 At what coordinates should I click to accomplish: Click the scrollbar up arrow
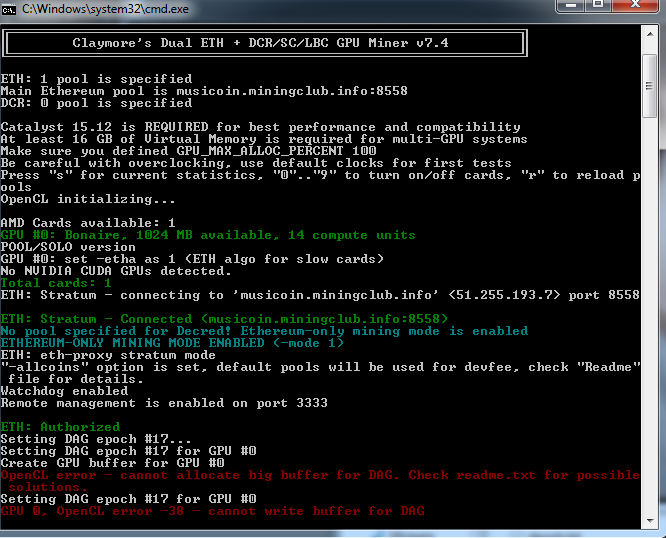coord(650,34)
